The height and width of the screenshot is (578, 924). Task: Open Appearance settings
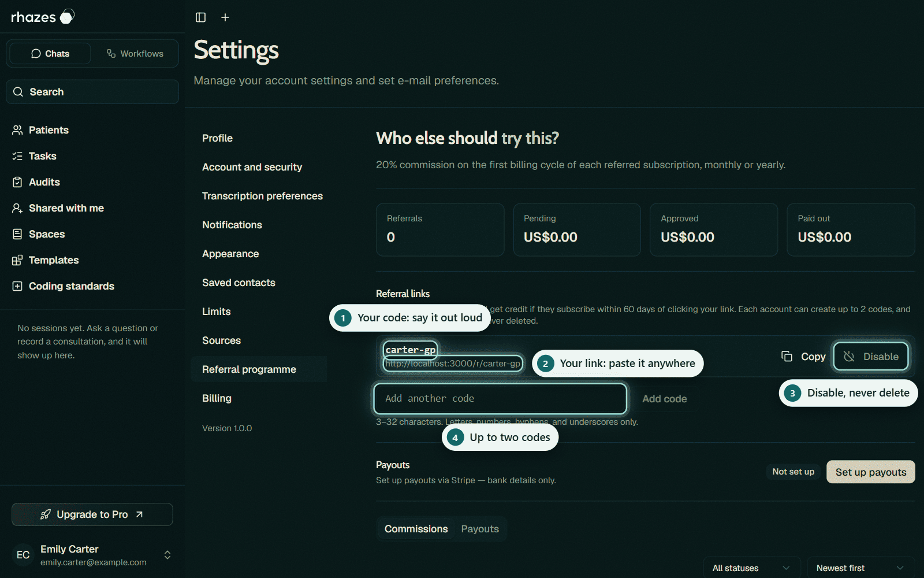coord(259,254)
